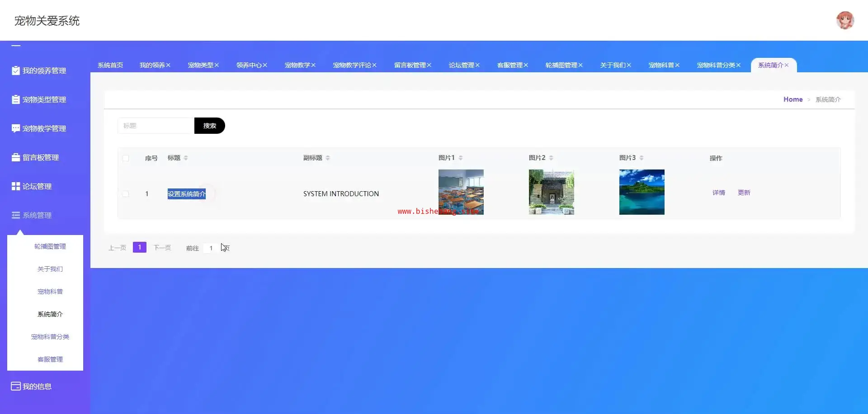This screenshot has width=868, height=414.
Task: Close the 轮播图管理 tab
Action: pos(580,65)
